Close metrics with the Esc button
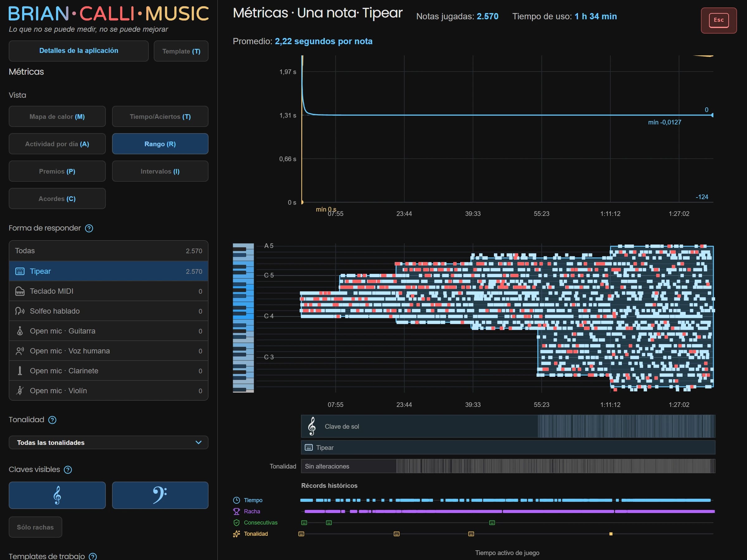 pos(719,20)
